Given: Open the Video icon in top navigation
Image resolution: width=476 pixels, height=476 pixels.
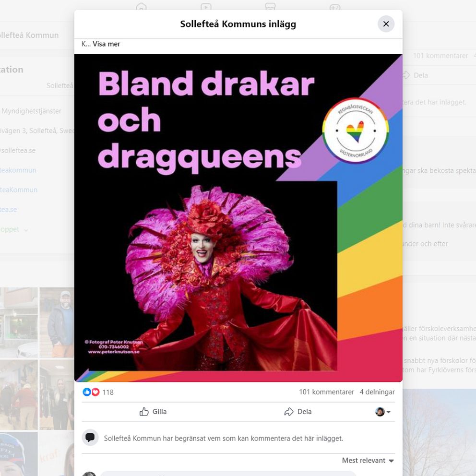Looking at the screenshot, I should [x=206, y=7].
